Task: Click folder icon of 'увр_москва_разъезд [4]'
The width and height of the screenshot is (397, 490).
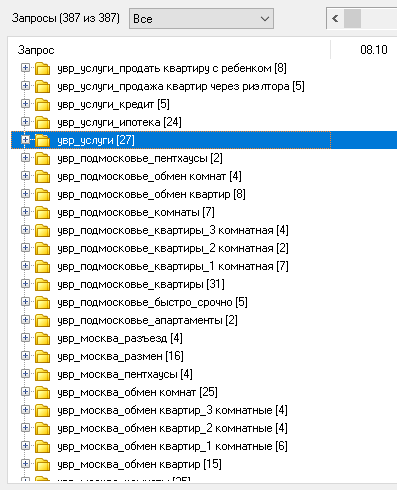Action: pos(42,338)
